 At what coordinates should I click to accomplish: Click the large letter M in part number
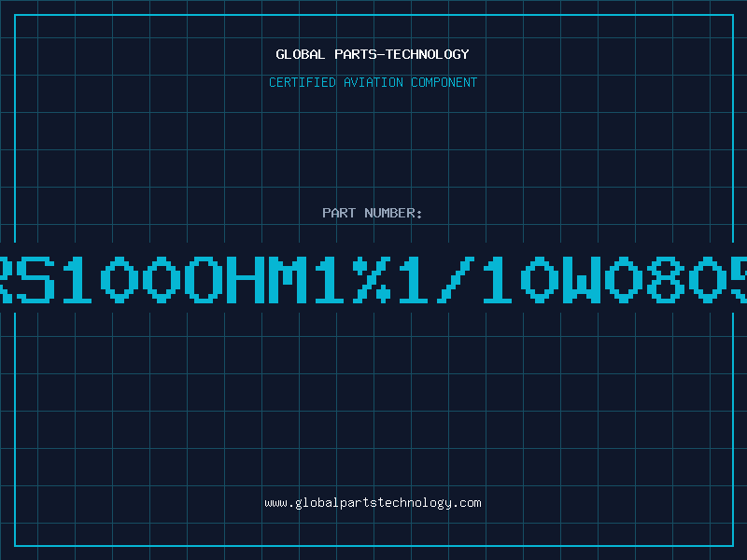pos(288,279)
